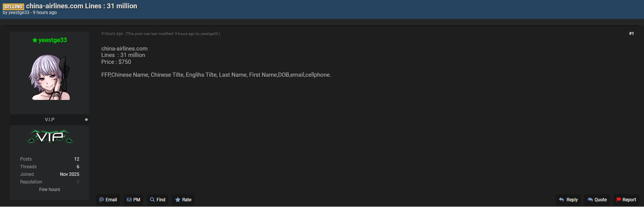Click the offline status dot near V.I.P

click(x=86, y=120)
